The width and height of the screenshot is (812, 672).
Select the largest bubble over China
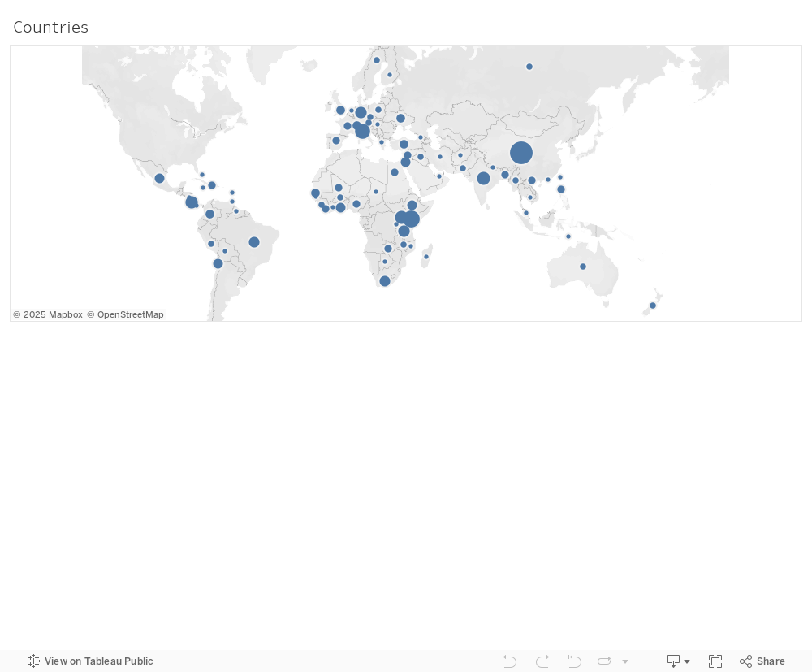pos(521,153)
